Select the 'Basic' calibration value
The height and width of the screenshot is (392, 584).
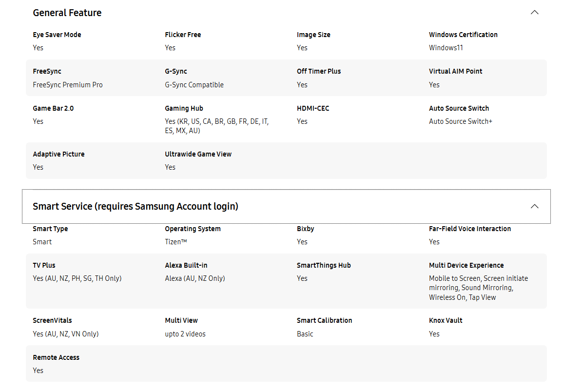tap(305, 334)
